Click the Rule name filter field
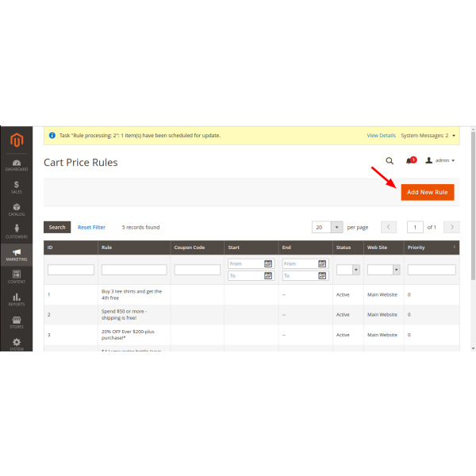476x476 pixels. click(x=133, y=270)
